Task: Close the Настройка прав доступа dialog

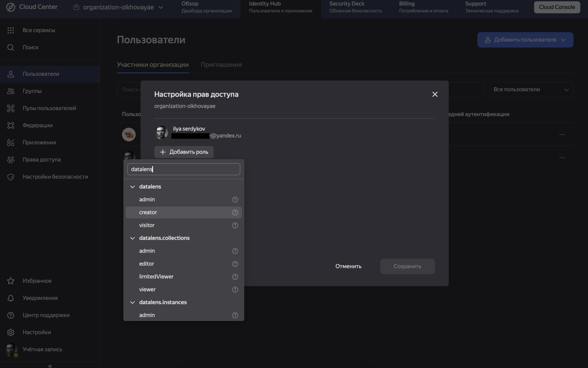Action: point(435,94)
